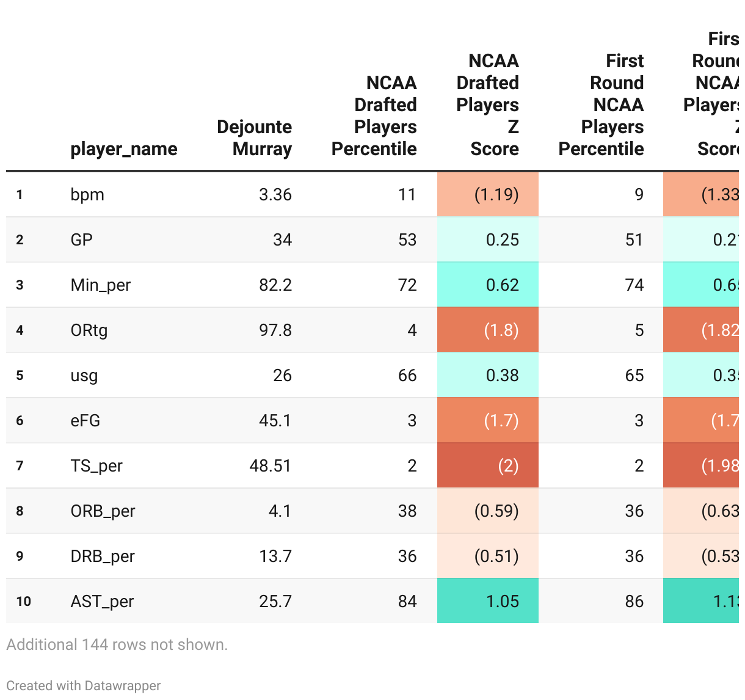Click the Additional 144 rows not shown text
Screen dimensions: 745x700
tap(117, 644)
